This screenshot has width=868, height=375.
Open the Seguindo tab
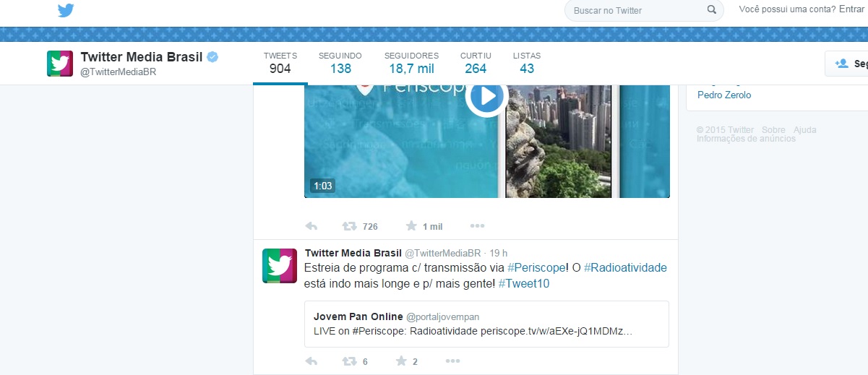[340, 63]
